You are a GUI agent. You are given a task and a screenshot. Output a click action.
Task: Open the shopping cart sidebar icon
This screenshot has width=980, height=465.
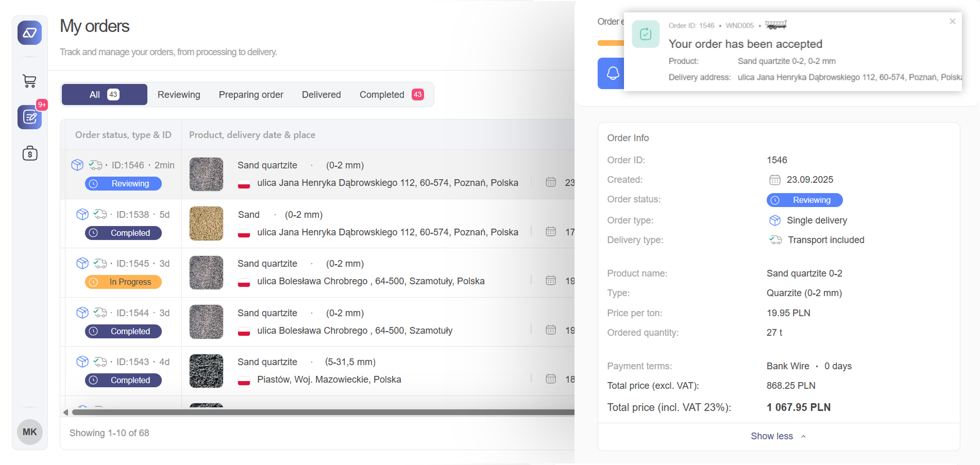29,81
